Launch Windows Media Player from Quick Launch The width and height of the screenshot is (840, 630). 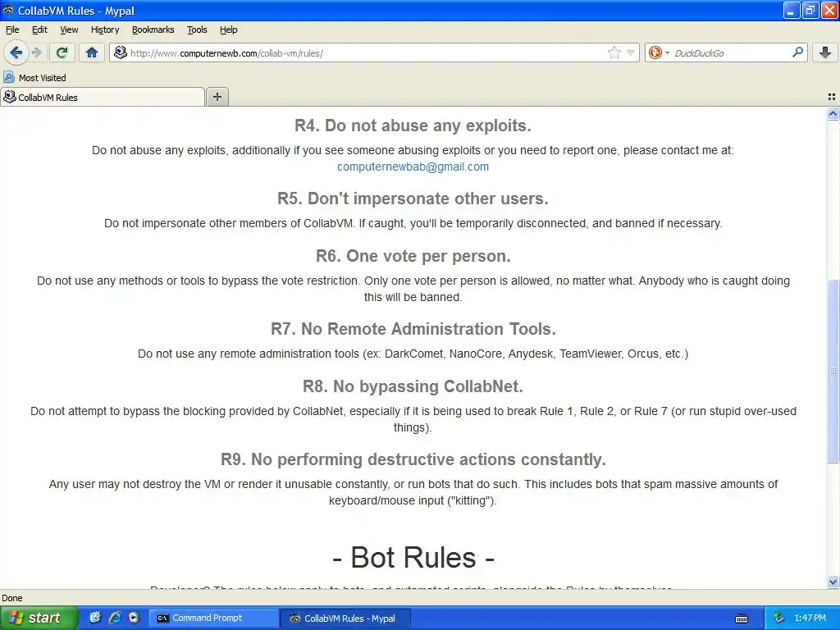point(134,618)
